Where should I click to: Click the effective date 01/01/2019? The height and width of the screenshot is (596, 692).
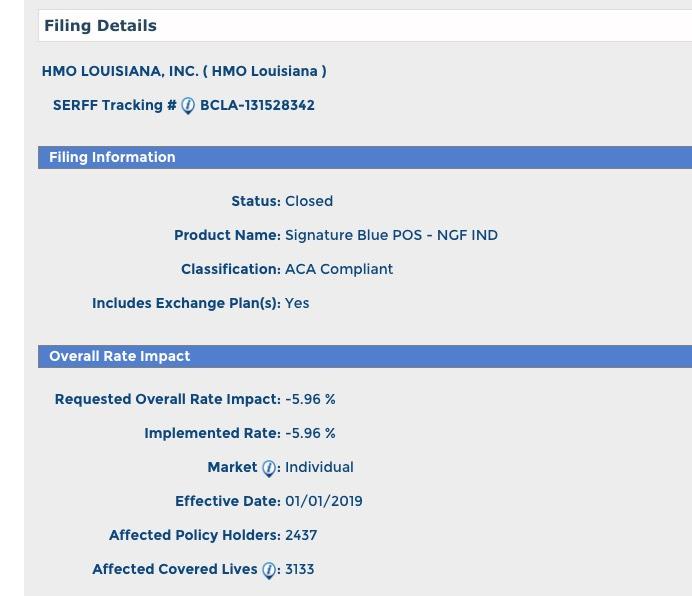[324, 501]
